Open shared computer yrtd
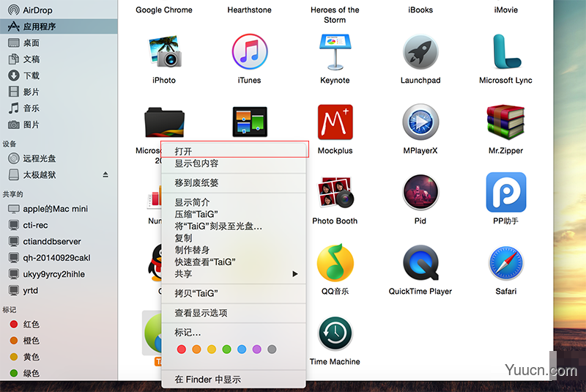 (59, 290)
